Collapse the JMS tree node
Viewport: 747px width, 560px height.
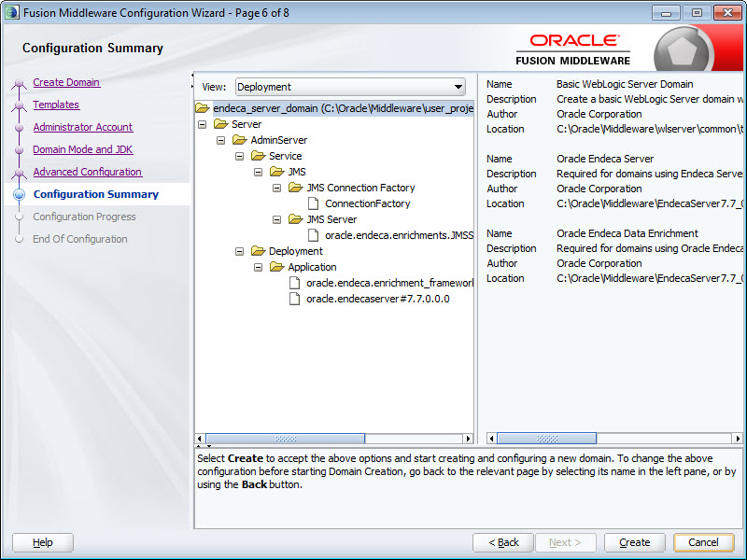[258, 172]
